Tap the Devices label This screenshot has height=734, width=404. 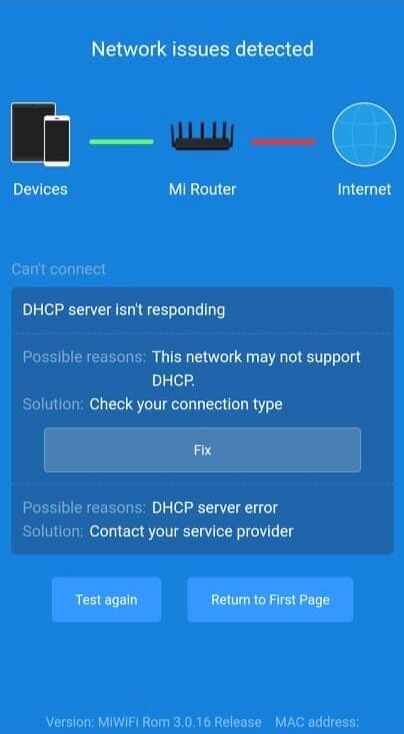pyautogui.click(x=40, y=189)
